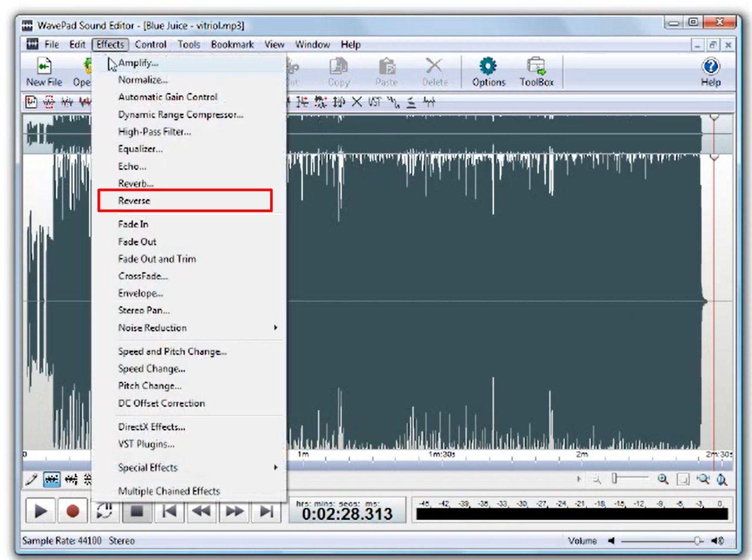Select the pencil draw tool

coord(31,479)
